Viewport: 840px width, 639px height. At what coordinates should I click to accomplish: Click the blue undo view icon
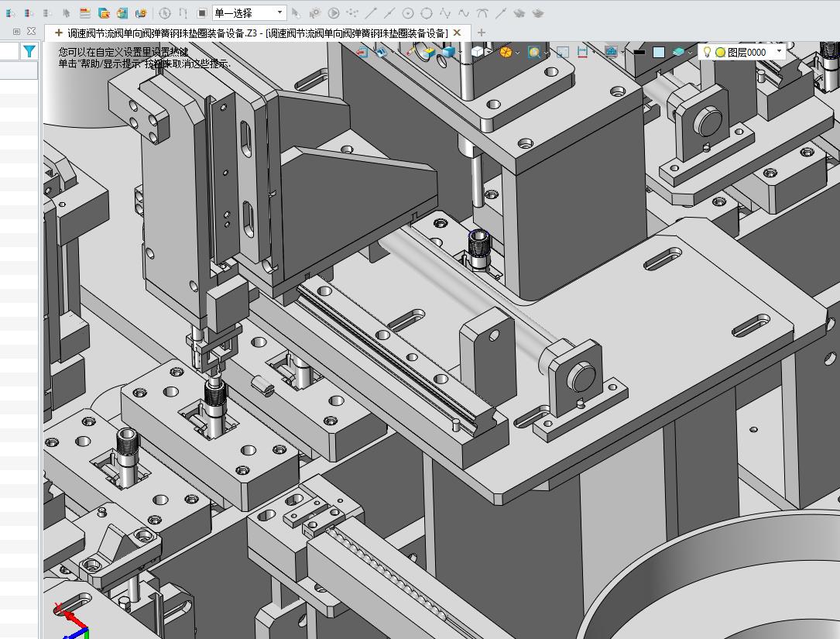[x=381, y=52]
